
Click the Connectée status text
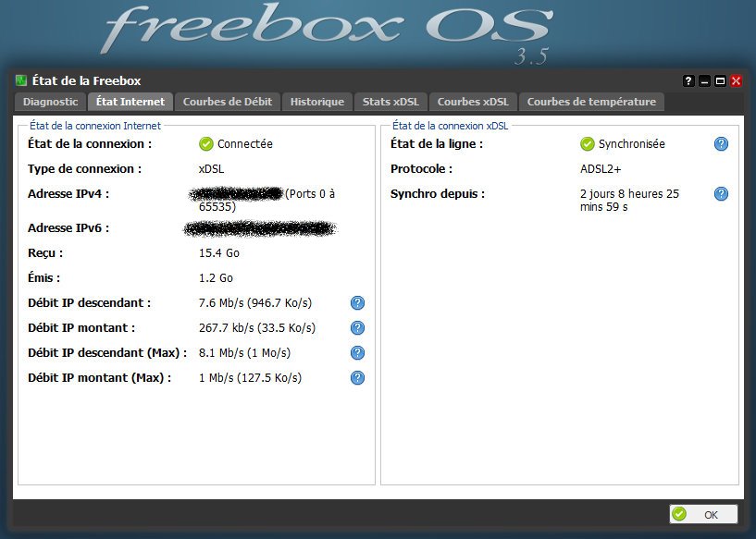click(x=245, y=144)
